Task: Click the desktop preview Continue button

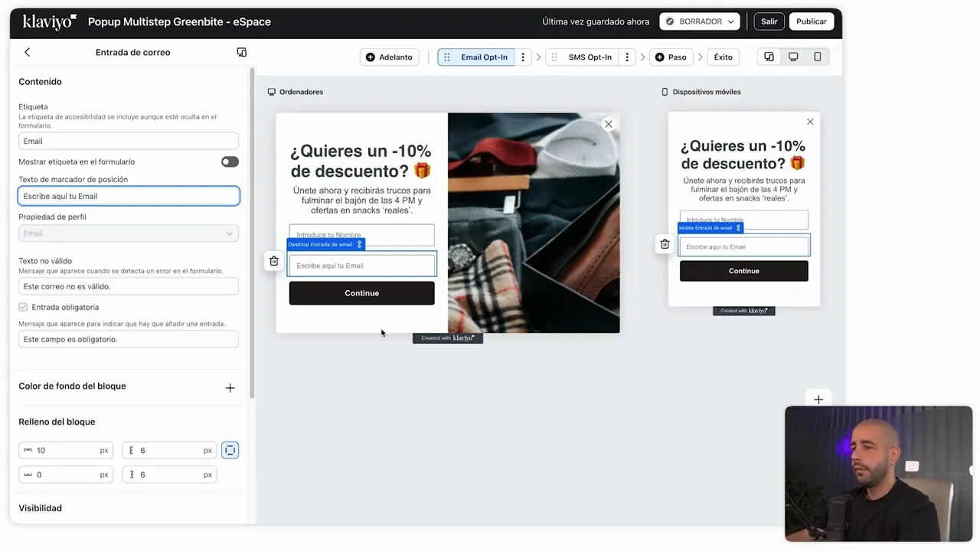Action: point(361,293)
